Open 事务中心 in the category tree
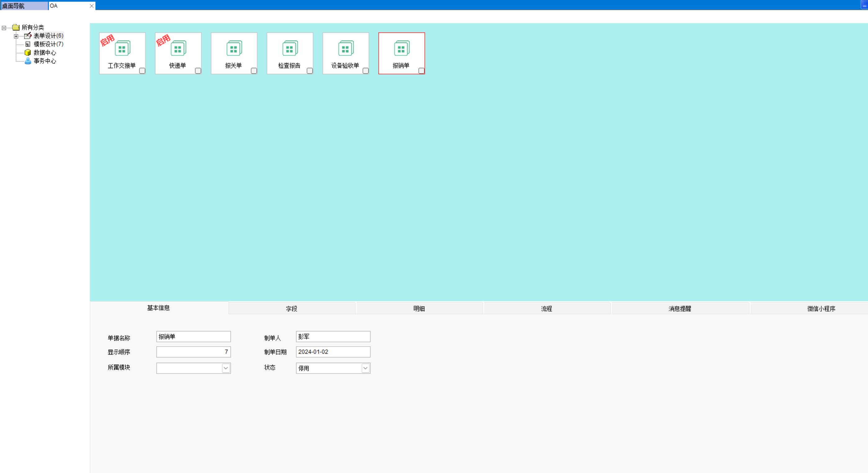This screenshot has width=868, height=473. pos(44,61)
